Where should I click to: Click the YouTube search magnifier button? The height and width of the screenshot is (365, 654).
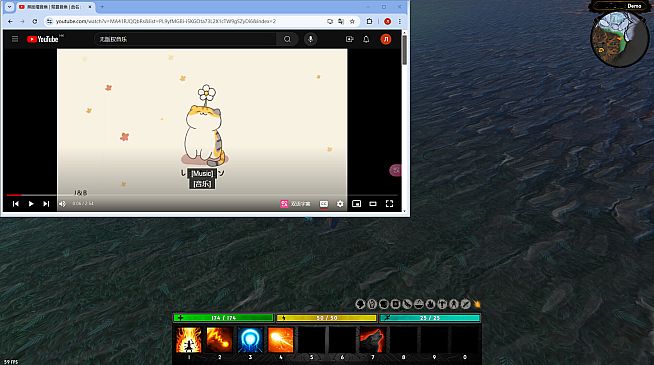(x=287, y=39)
